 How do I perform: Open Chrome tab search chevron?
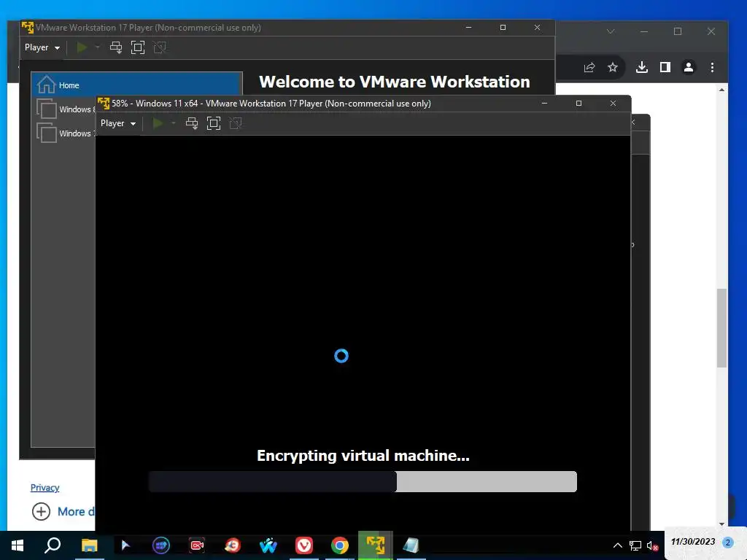tap(611, 31)
